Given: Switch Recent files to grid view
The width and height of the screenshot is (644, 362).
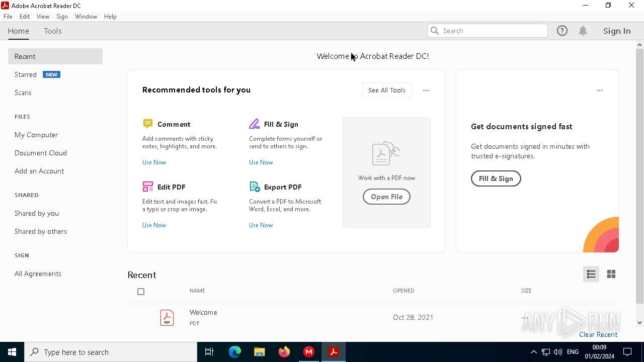Looking at the screenshot, I should click(x=611, y=274).
